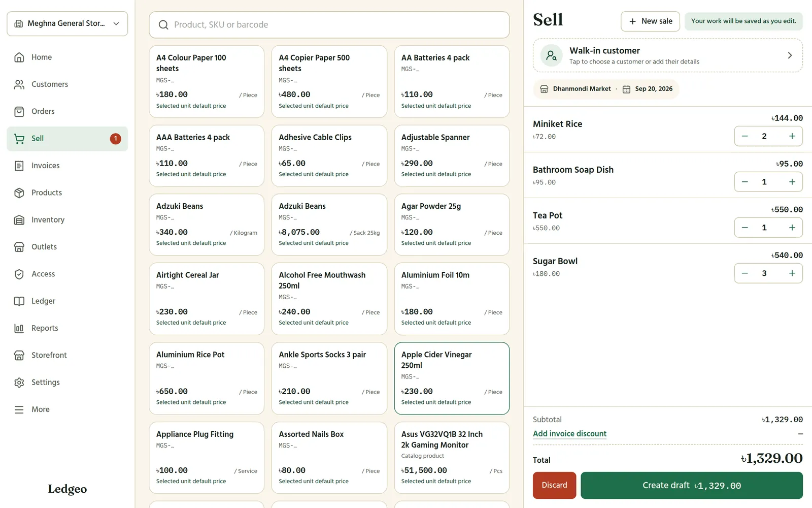Click Tea Pot quantity value field
Viewport: 812px width, 508px height.
(x=764, y=228)
